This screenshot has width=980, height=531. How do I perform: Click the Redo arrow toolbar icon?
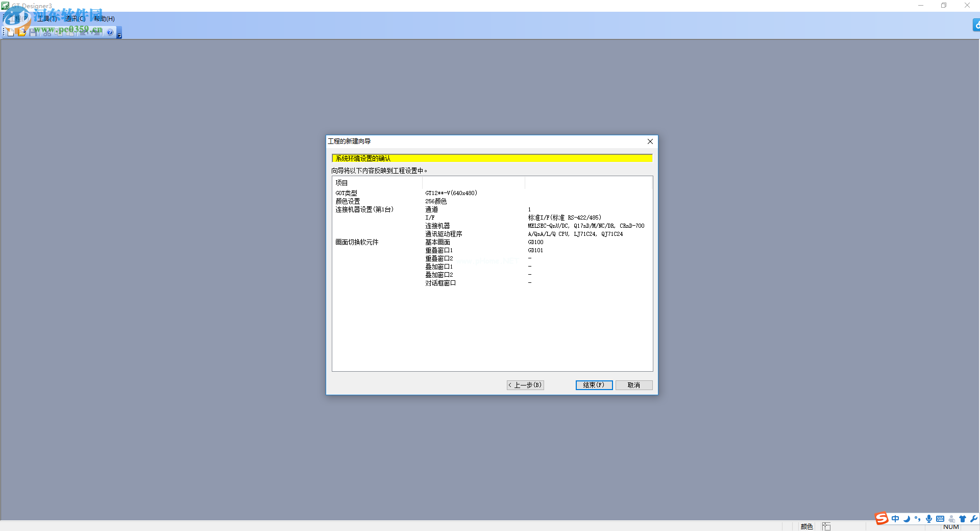pyautogui.click(x=96, y=32)
